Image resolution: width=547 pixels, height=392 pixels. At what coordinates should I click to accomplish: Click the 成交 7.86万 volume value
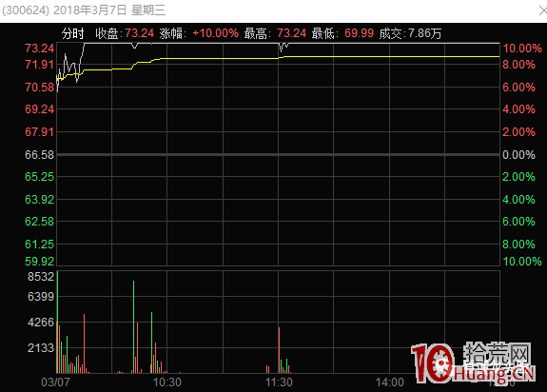point(424,33)
